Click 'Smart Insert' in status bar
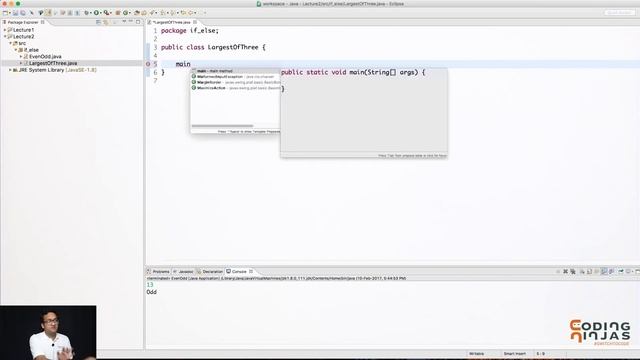Screen dimensions: 640x360 tap(515, 354)
